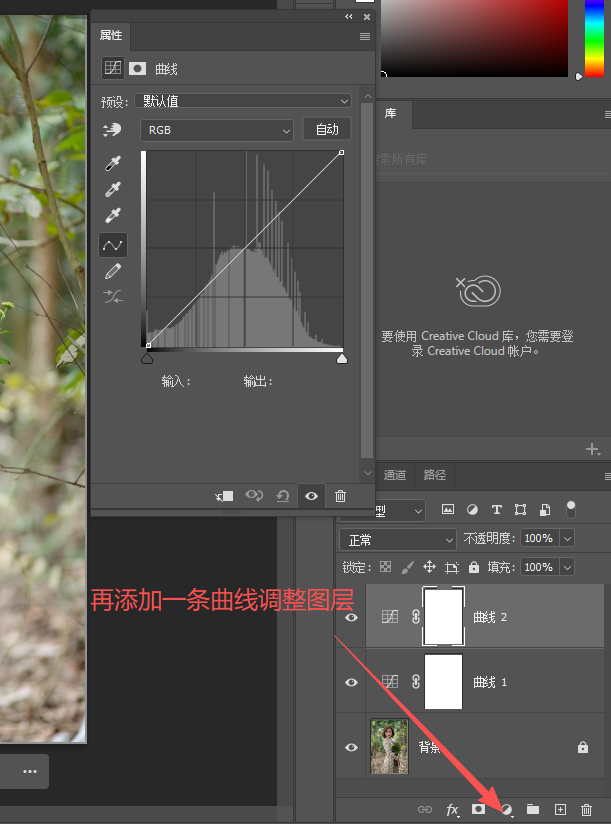Viewport: 611px width, 824px height.
Task: Click the 不透明度 100% value field
Action: tap(539, 538)
